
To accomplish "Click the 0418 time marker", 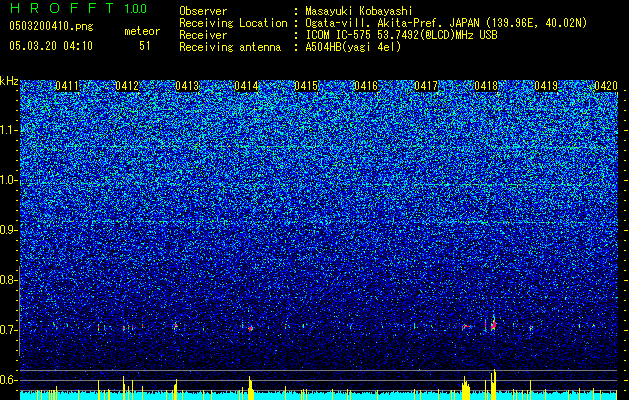I will (486, 86).
